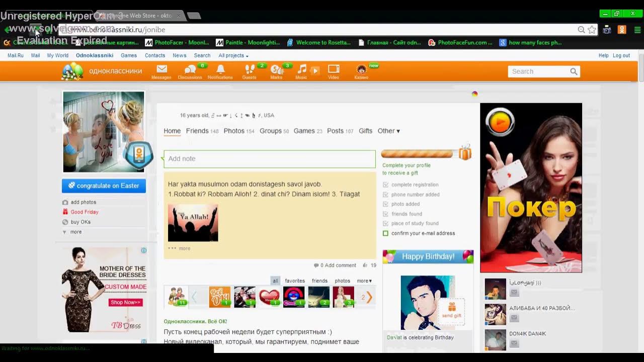Click the gift box icon on progress bar
The image size is (644, 362).
[x=465, y=152]
